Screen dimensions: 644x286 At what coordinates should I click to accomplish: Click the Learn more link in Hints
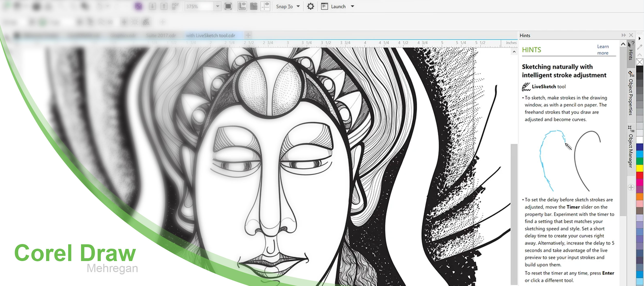(x=603, y=49)
